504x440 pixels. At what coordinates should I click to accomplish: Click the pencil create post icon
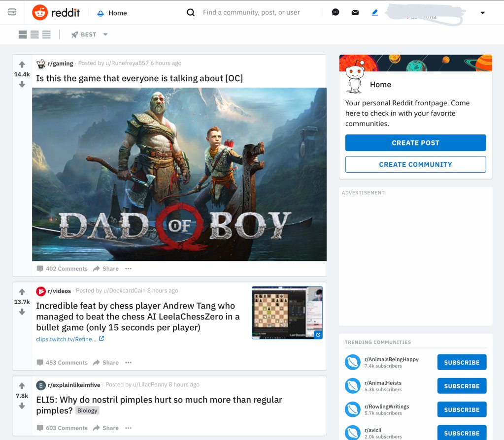[x=375, y=12]
